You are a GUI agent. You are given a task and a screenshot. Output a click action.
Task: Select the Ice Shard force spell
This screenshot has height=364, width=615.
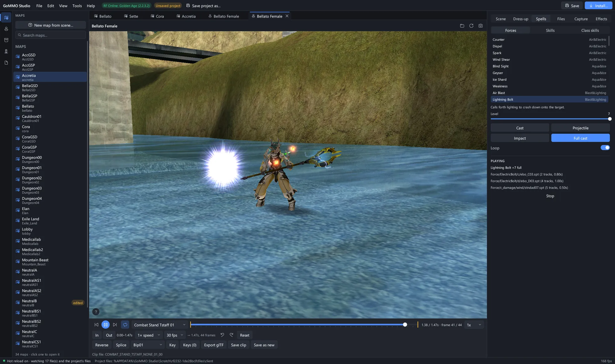coord(549,79)
